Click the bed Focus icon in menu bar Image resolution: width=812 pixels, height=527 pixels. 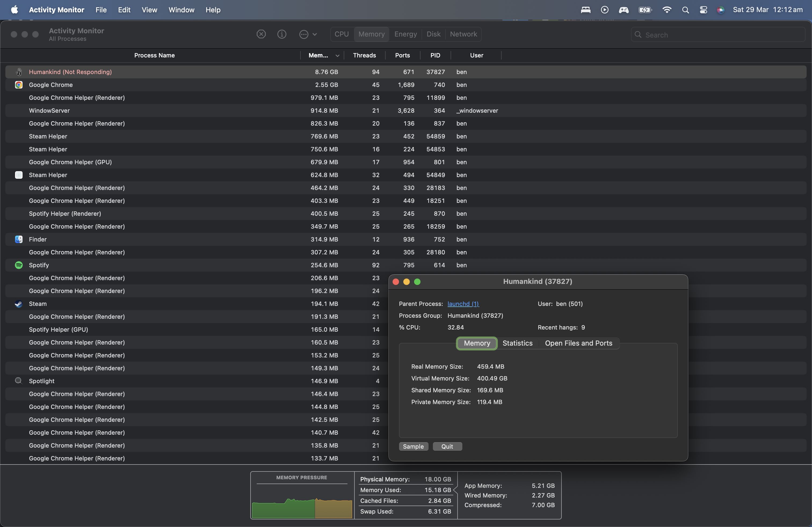point(585,10)
